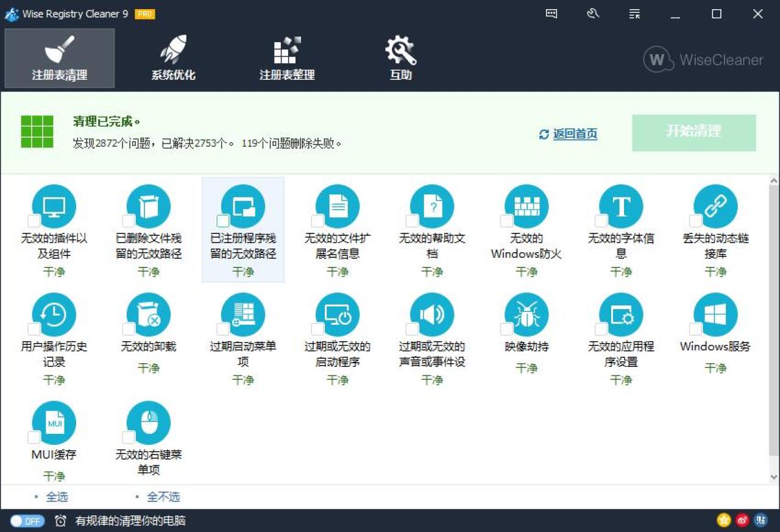This screenshot has height=532, width=780.
Task: Click the scrollbar down arrow
Action: [x=774, y=477]
